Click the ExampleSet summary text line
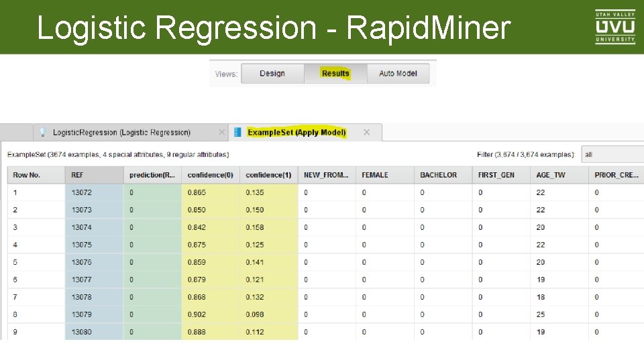Viewport: 644px width, 362px height. pos(118,155)
